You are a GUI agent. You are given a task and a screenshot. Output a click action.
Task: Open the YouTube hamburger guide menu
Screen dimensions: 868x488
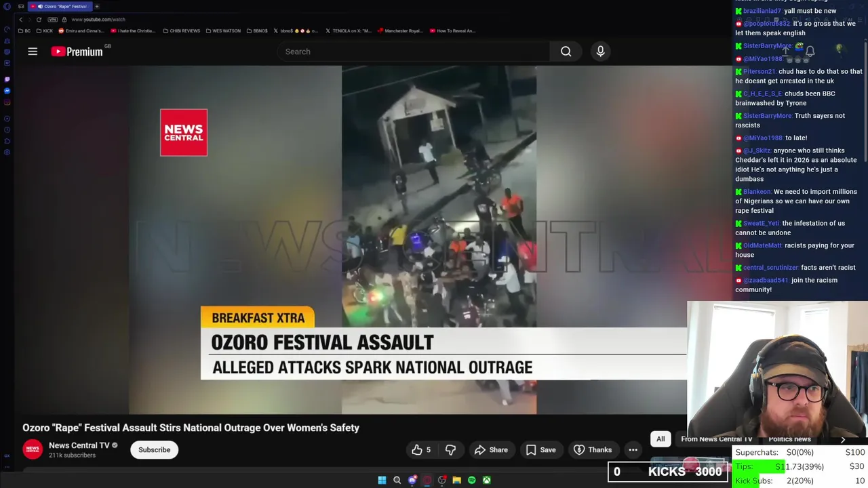33,52
